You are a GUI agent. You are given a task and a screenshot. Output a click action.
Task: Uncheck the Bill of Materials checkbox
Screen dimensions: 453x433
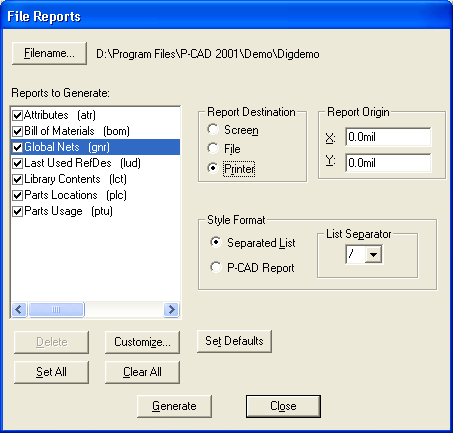(17, 131)
